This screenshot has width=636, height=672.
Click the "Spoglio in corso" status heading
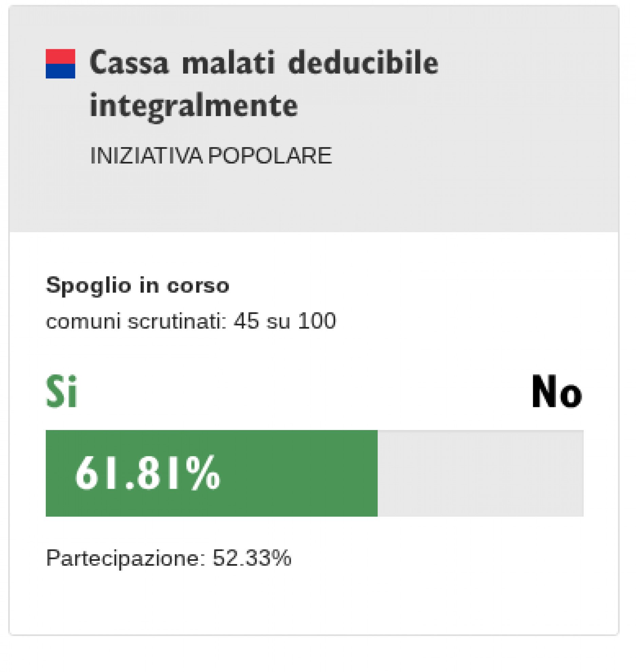pyautogui.click(x=137, y=285)
